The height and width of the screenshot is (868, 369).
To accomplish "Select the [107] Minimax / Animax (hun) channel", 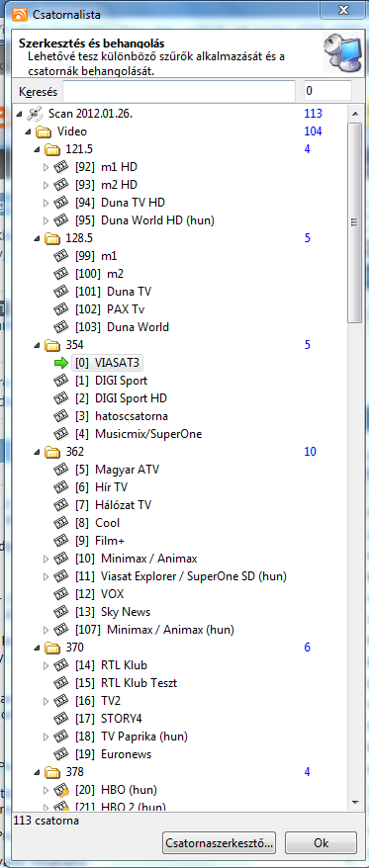I will click(x=154, y=630).
